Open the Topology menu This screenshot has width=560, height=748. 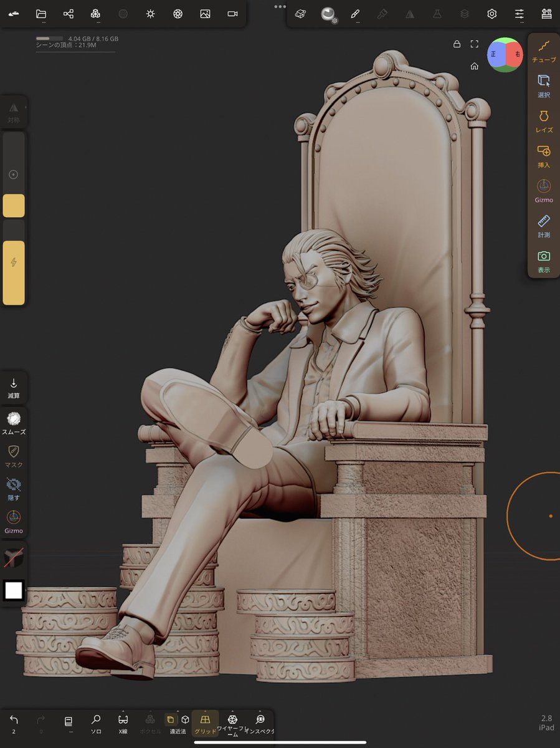(x=95, y=14)
